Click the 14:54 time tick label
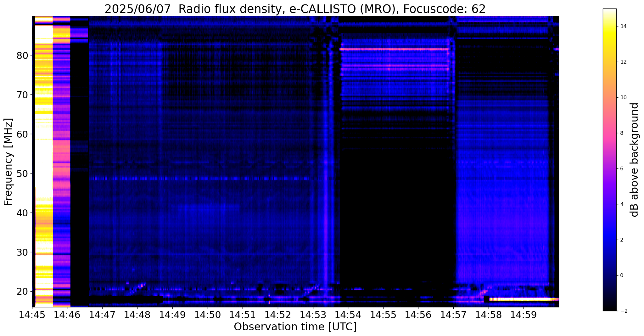The height and width of the screenshot is (336, 644). coord(348,315)
